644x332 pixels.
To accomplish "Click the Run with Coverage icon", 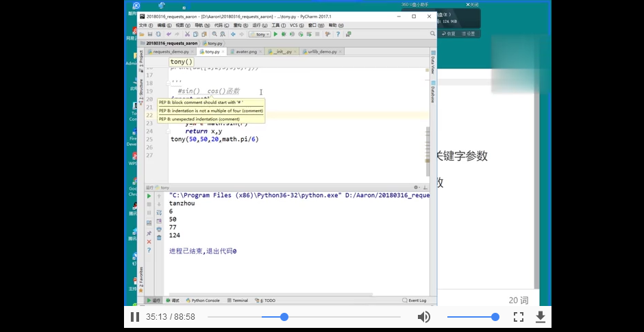I will pyautogui.click(x=292, y=34).
